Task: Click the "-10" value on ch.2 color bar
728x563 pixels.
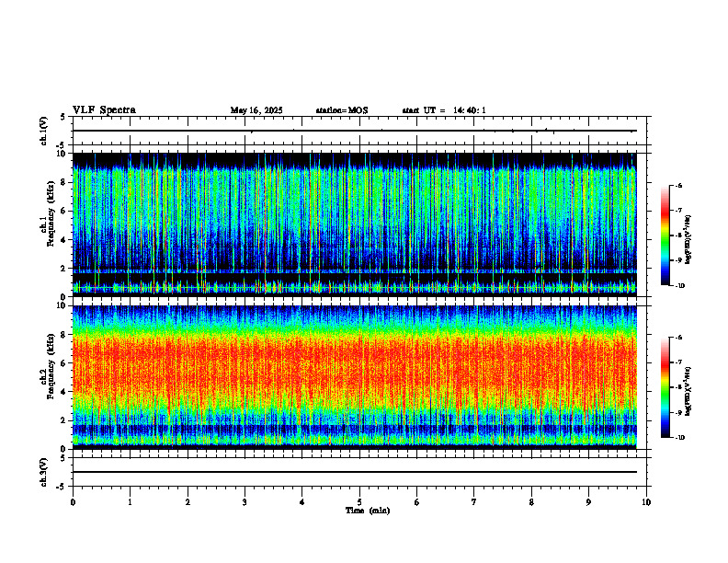Action: click(x=679, y=438)
